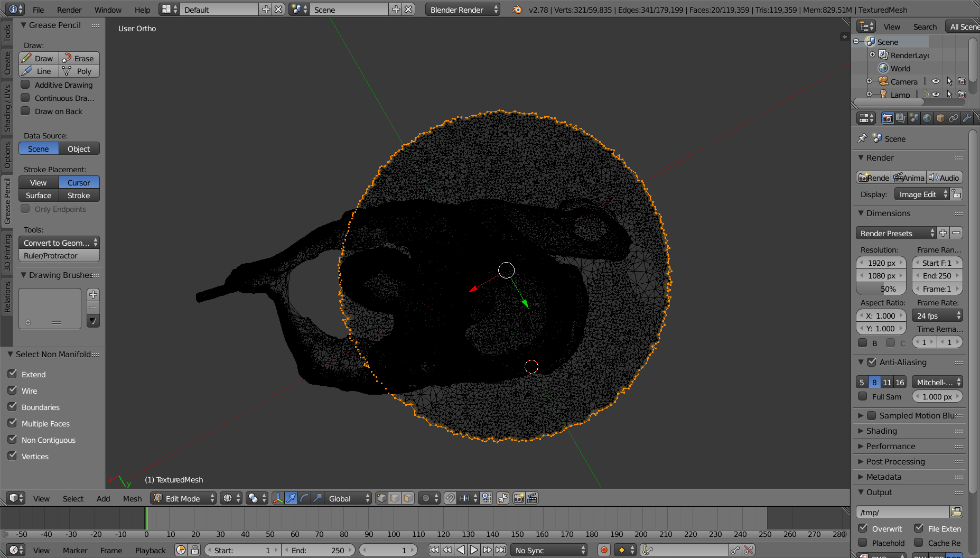This screenshot has width=980, height=558.
Task: Open the File menu
Action: 39,10
